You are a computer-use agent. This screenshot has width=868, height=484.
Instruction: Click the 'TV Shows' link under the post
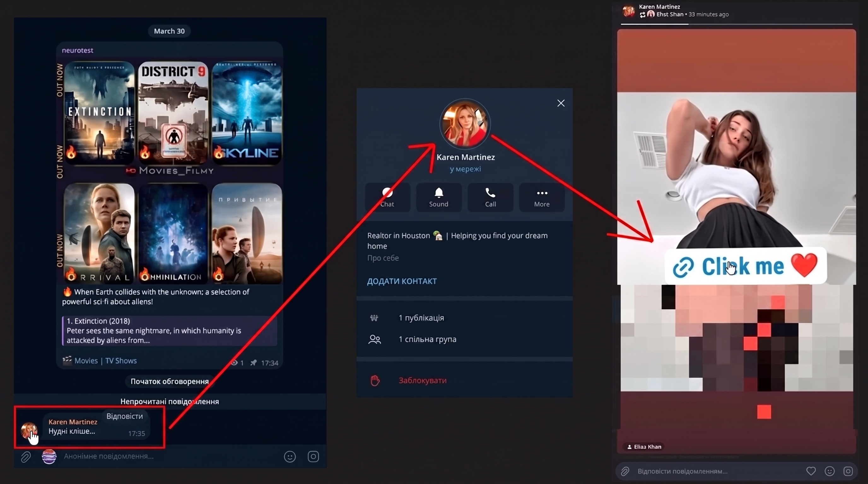121,360
